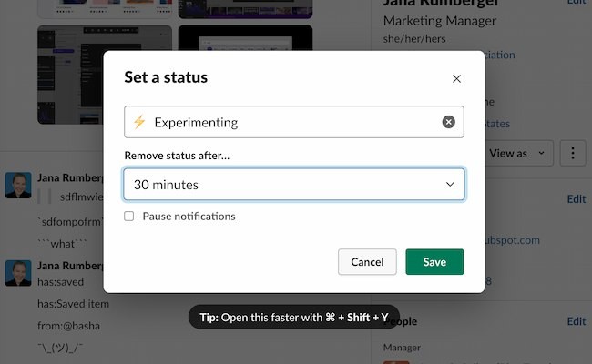The width and height of the screenshot is (592, 364).
Task: Click Edit above the hubspot.com email
Action: point(577,198)
